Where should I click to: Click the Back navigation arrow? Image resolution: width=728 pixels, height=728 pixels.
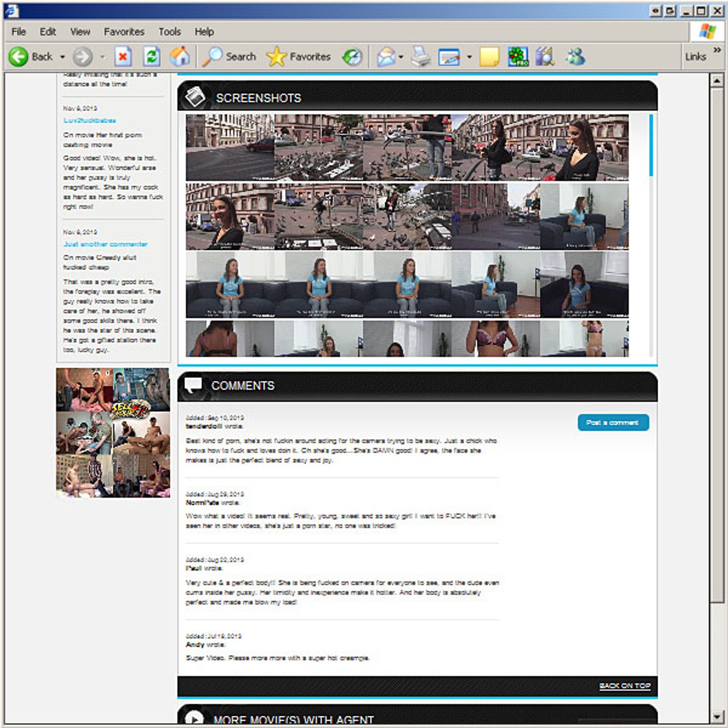click(x=19, y=57)
